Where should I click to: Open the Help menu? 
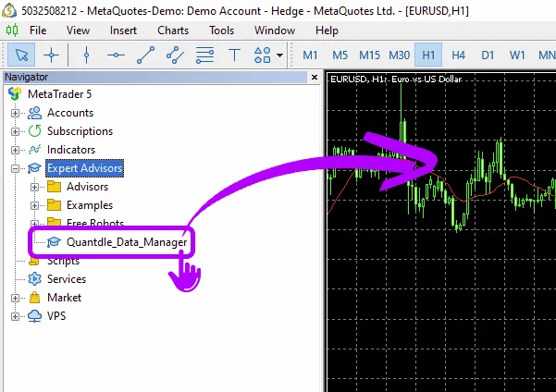click(327, 31)
